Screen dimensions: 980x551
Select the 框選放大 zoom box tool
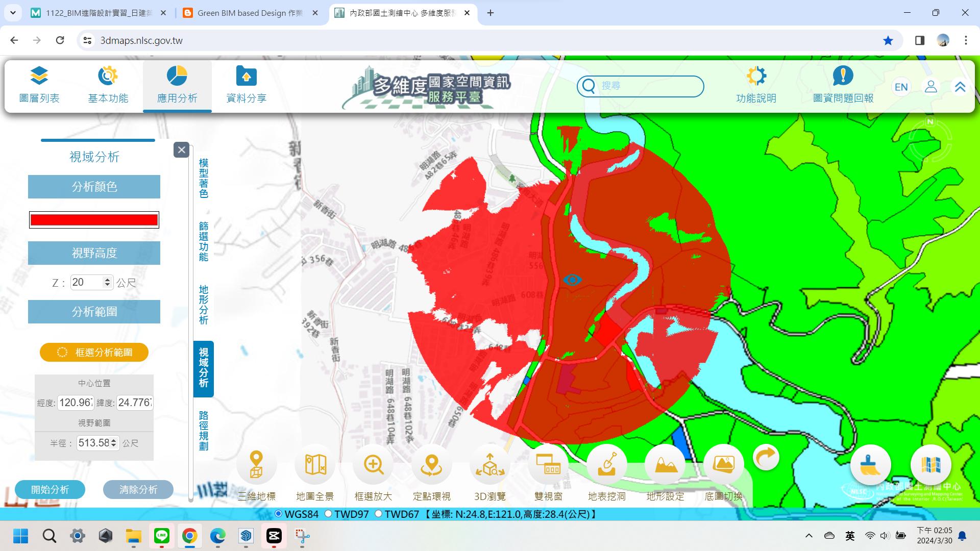(x=373, y=465)
